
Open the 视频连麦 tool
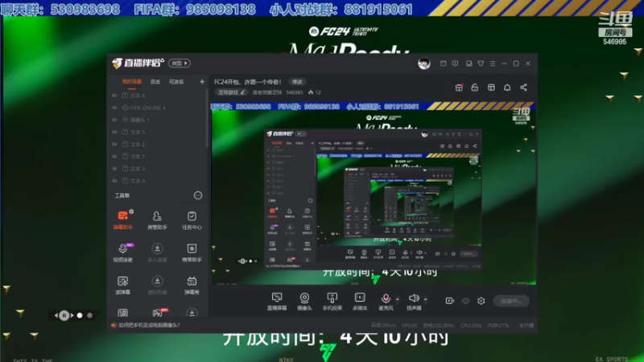(123, 252)
